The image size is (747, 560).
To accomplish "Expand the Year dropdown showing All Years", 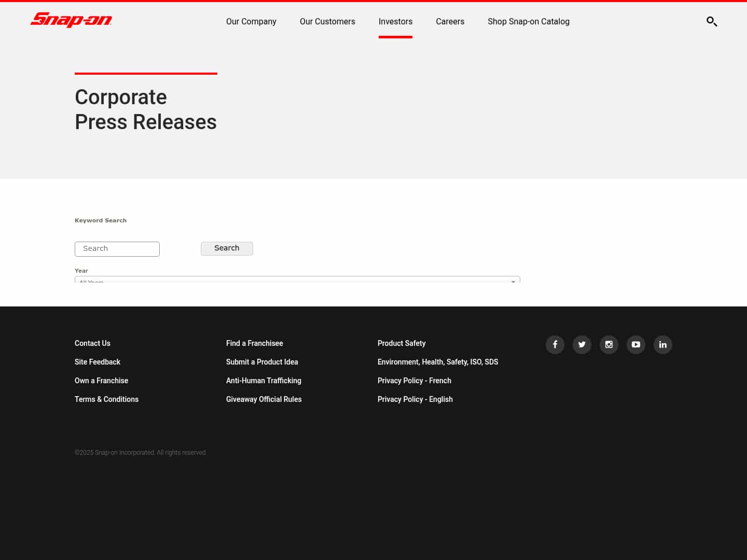I will pos(297,282).
